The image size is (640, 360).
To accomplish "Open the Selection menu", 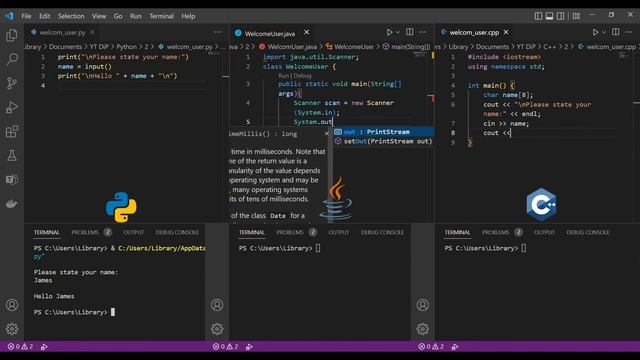I will point(71,16).
